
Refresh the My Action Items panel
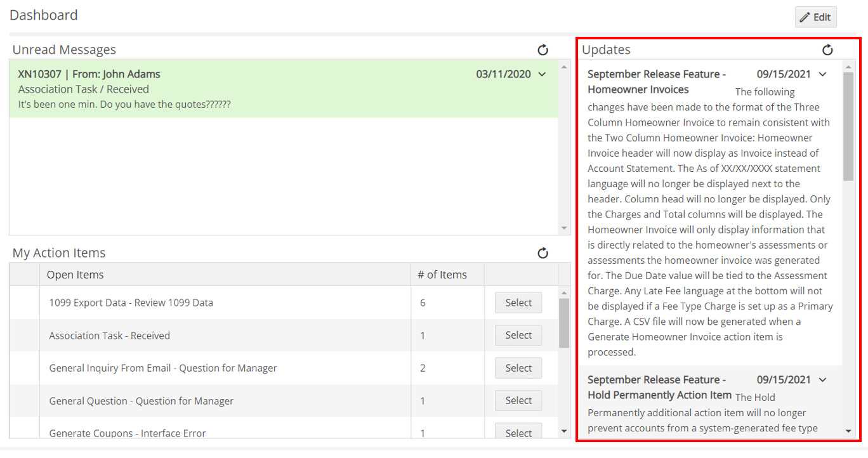(542, 253)
